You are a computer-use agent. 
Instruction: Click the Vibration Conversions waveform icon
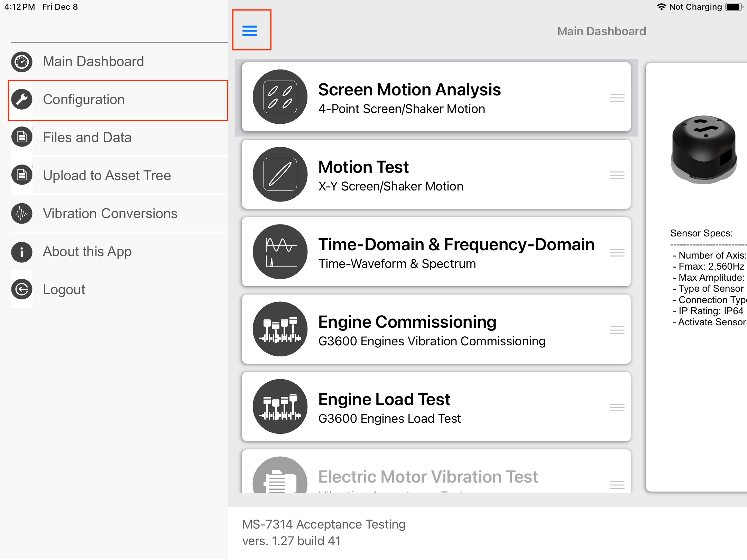(22, 214)
